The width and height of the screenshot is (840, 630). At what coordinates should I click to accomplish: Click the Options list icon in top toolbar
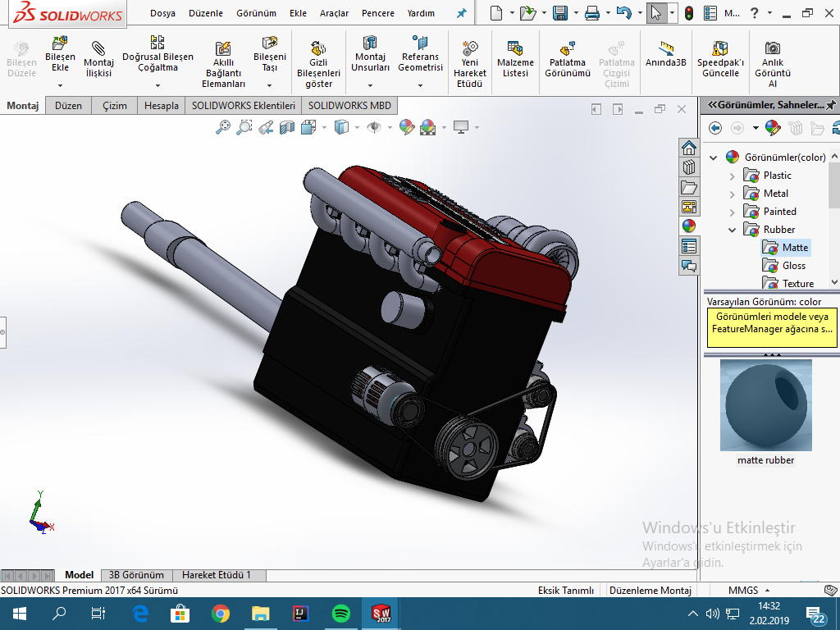point(710,13)
